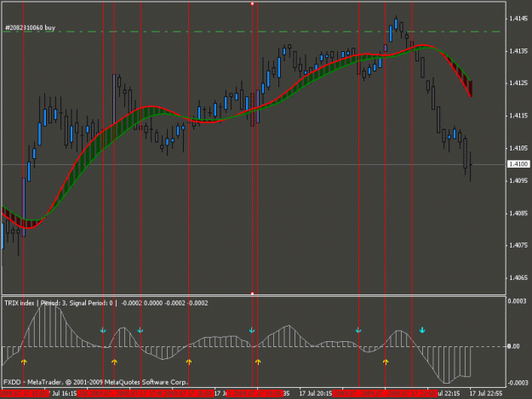532x399 pixels.
Task: Click the 'Jul 16:15' time axis label
Action: (x=65, y=393)
